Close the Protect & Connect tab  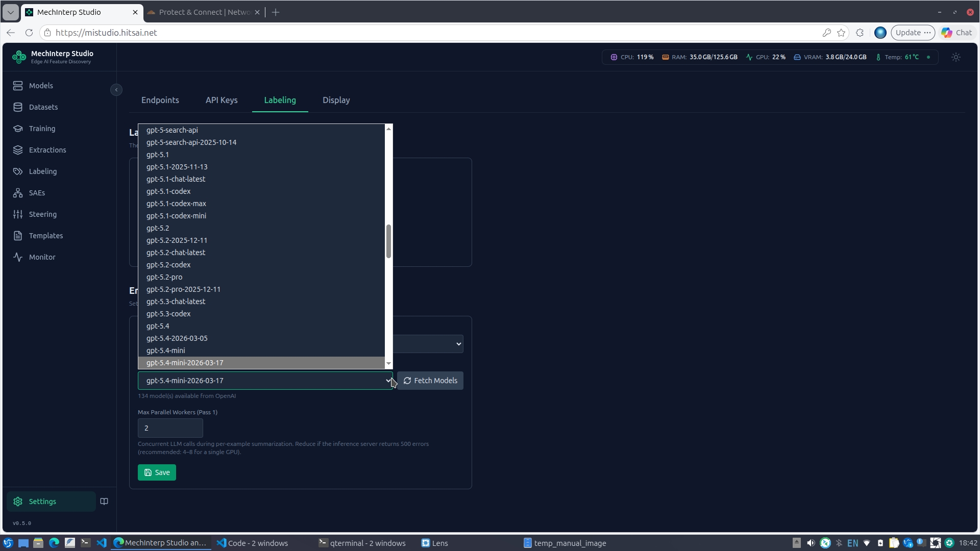(x=257, y=12)
